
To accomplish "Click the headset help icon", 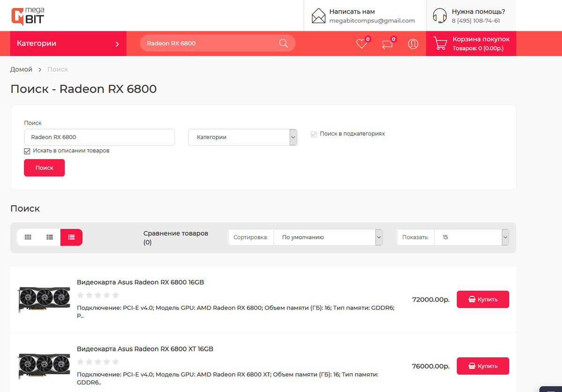I will point(440,16).
